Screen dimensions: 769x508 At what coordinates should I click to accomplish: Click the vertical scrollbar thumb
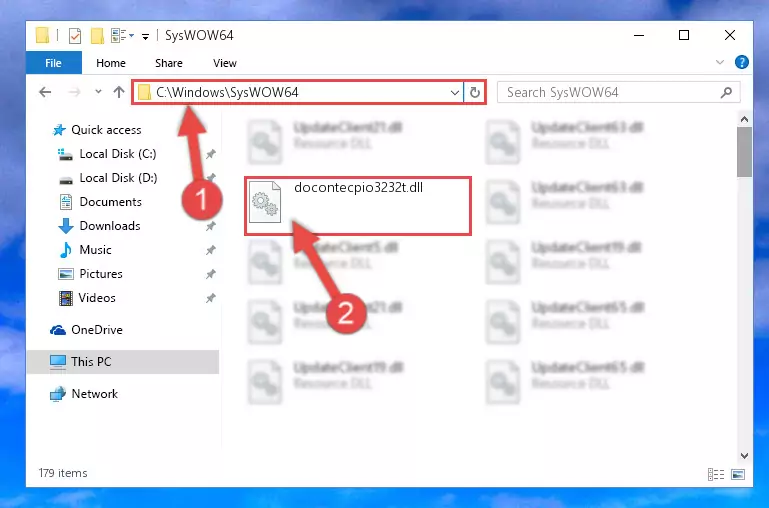pyautogui.click(x=744, y=152)
